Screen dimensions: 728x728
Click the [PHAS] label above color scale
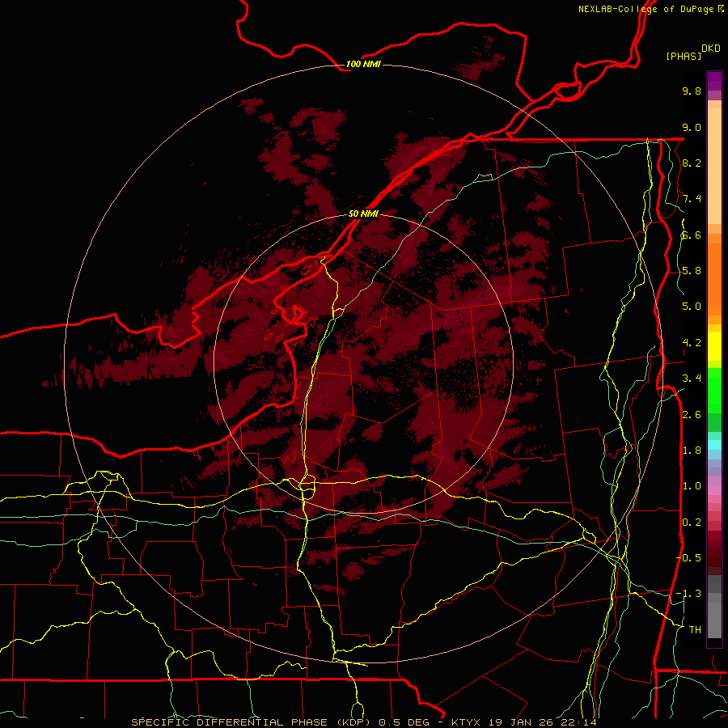pyautogui.click(x=684, y=56)
